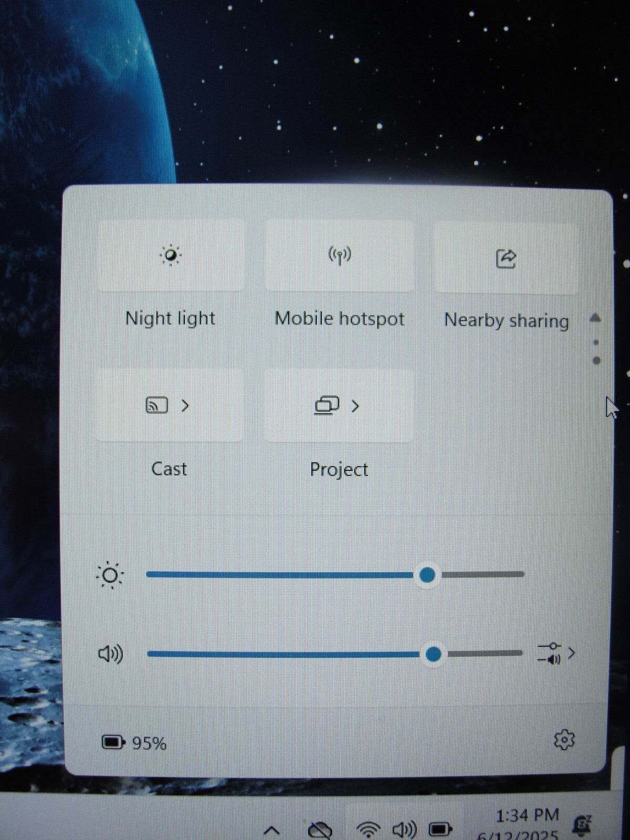Expand the Cast chevron arrow
This screenshot has width=630, height=840.
(185, 405)
